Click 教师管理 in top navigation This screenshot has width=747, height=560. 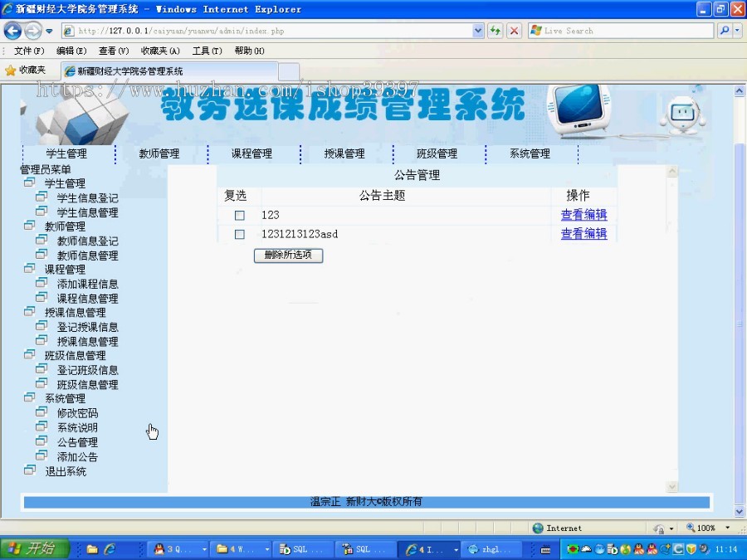(x=159, y=153)
